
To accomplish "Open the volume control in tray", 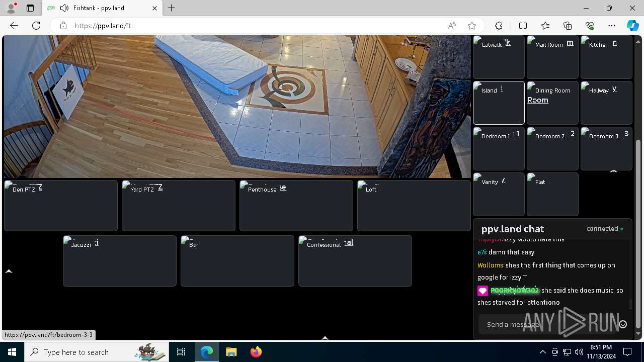I will pyautogui.click(x=579, y=352).
